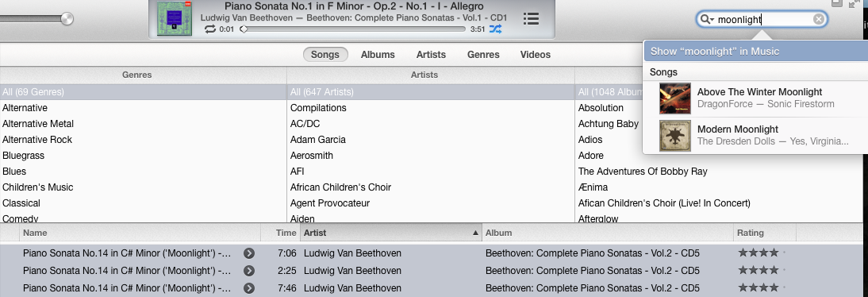The width and height of the screenshot is (868, 297).
Task: Open the Genres view tab
Action: 483,54
